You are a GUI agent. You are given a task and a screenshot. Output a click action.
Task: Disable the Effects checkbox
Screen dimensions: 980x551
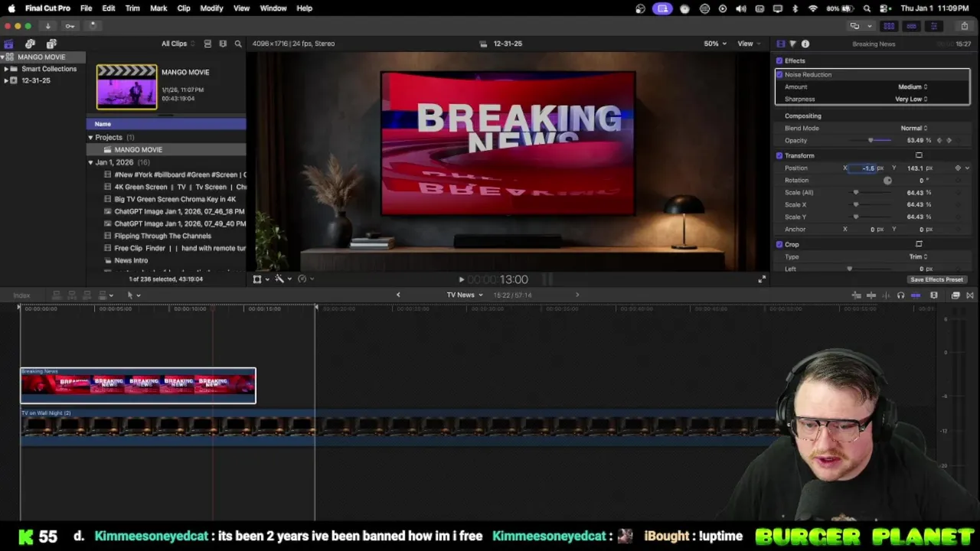tap(779, 60)
